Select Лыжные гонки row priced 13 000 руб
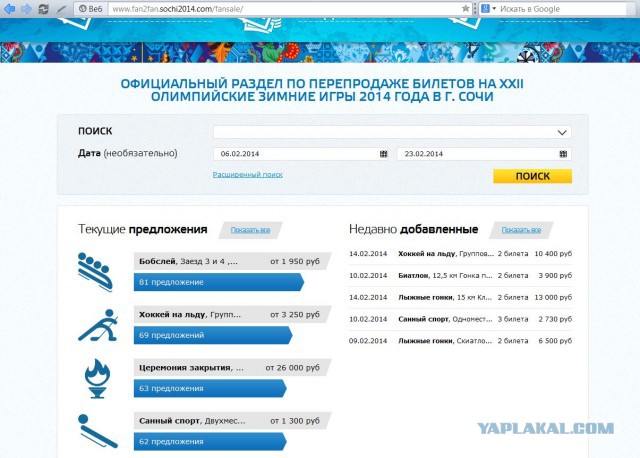 click(x=460, y=297)
